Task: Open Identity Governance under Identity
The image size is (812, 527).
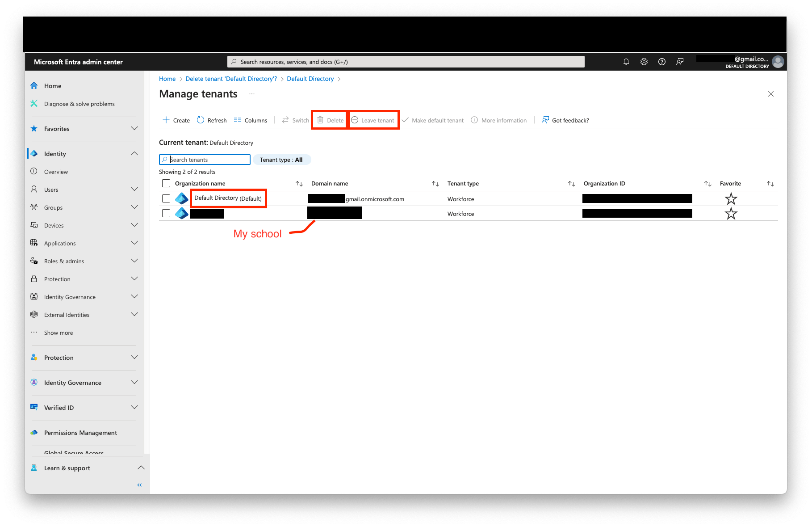Action: click(x=70, y=297)
